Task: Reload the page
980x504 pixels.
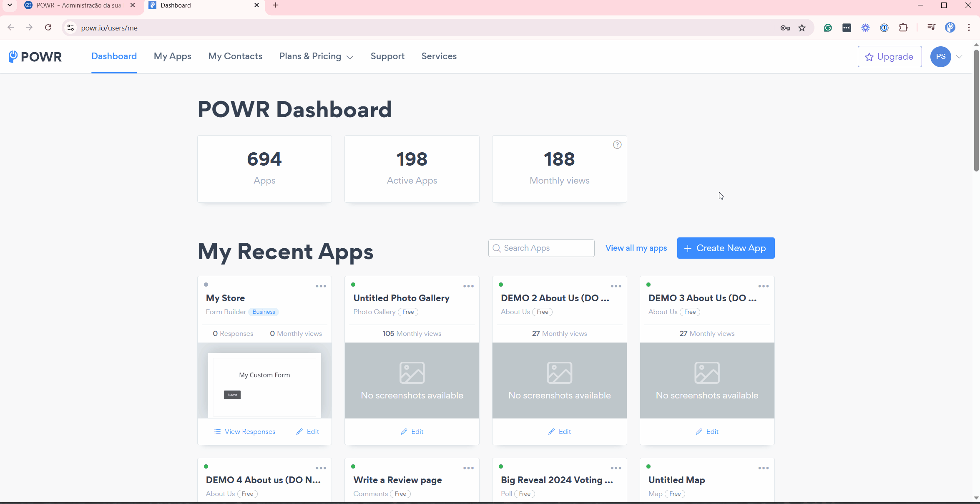Action: 48,28
